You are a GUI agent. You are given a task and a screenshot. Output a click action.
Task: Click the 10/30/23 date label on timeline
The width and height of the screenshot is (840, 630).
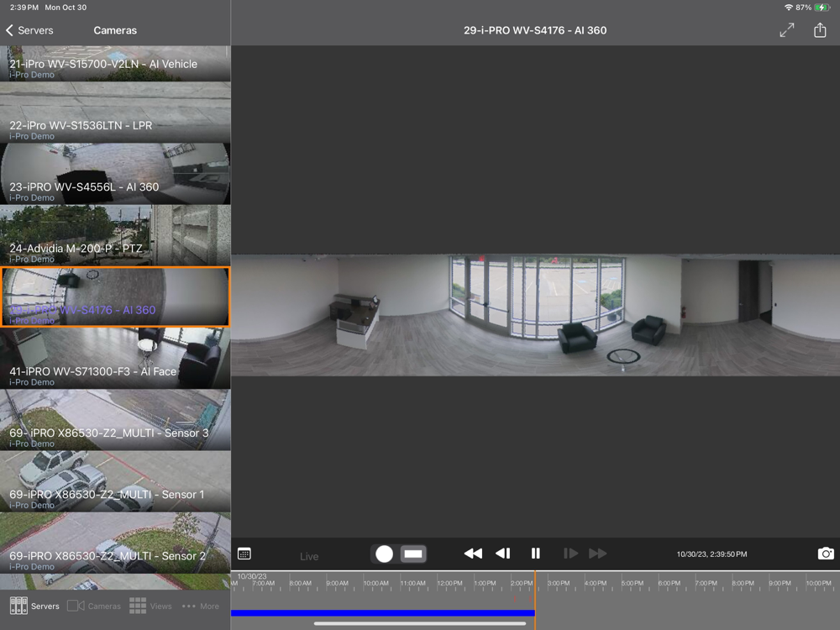point(252,576)
